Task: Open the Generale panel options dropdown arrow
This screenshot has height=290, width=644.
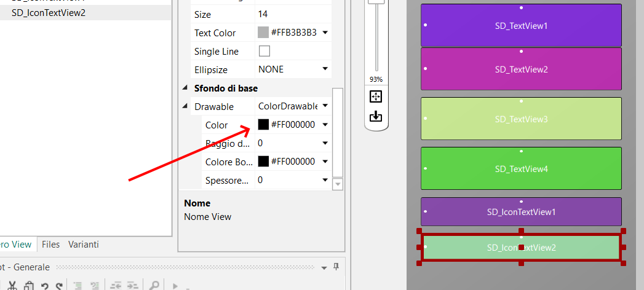Action: pos(324,267)
